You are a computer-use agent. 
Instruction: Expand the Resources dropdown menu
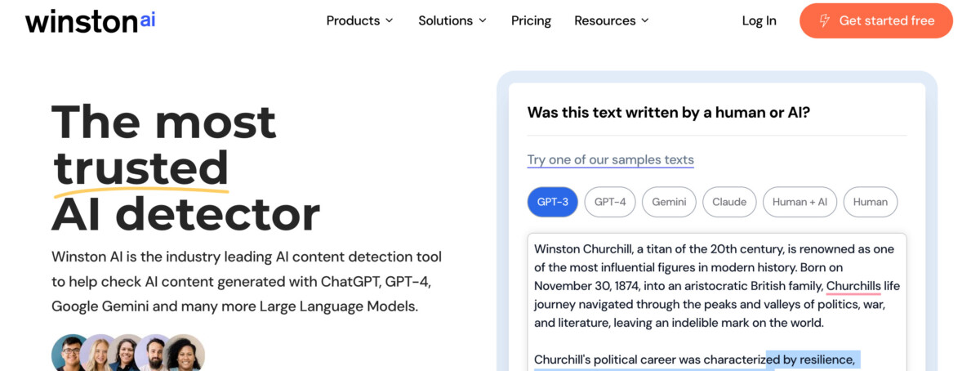tap(612, 20)
